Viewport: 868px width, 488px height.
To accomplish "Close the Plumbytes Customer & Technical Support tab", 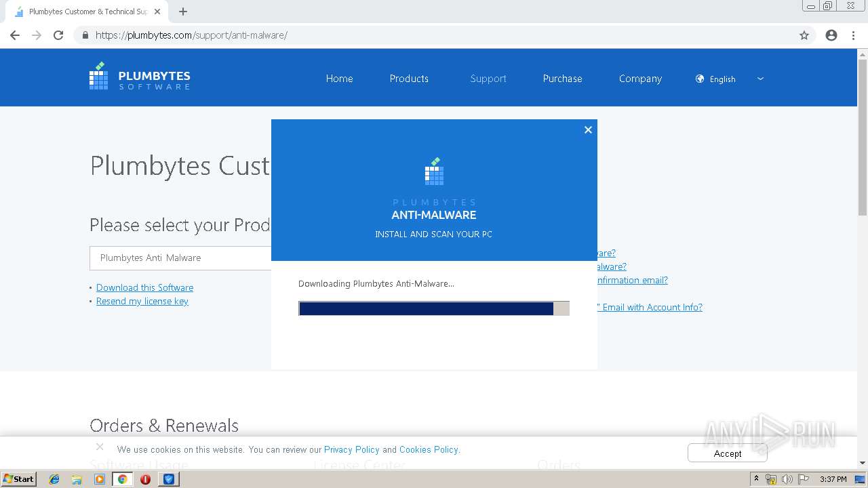I will coord(158,12).
